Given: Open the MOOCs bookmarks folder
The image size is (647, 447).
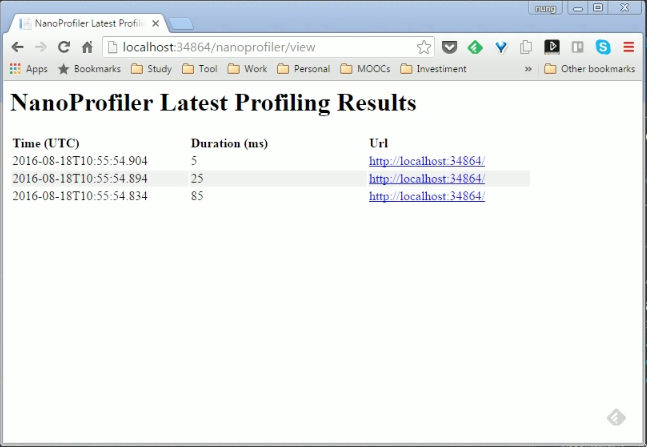Looking at the screenshot, I should click(365, 69).
